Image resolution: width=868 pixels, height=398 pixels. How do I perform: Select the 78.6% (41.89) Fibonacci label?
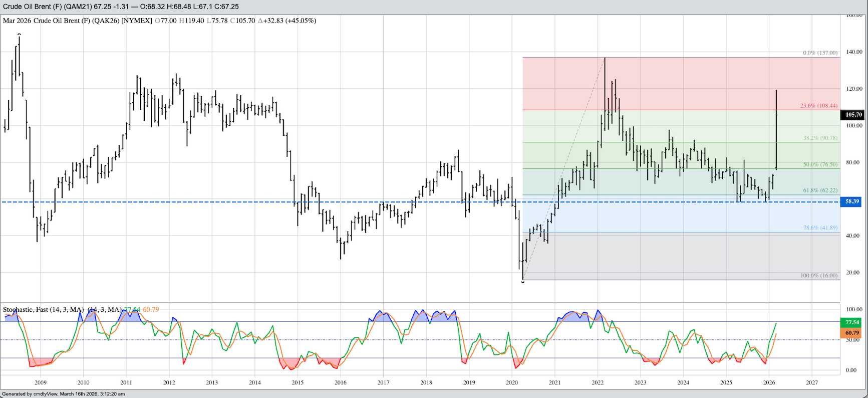click(x=820, y=228)
